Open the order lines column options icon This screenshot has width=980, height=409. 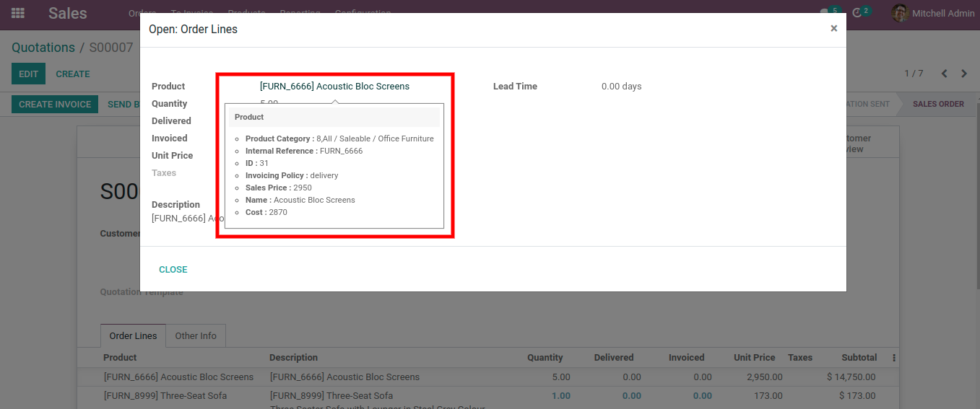pyautogui.click(x=893, y=358)
